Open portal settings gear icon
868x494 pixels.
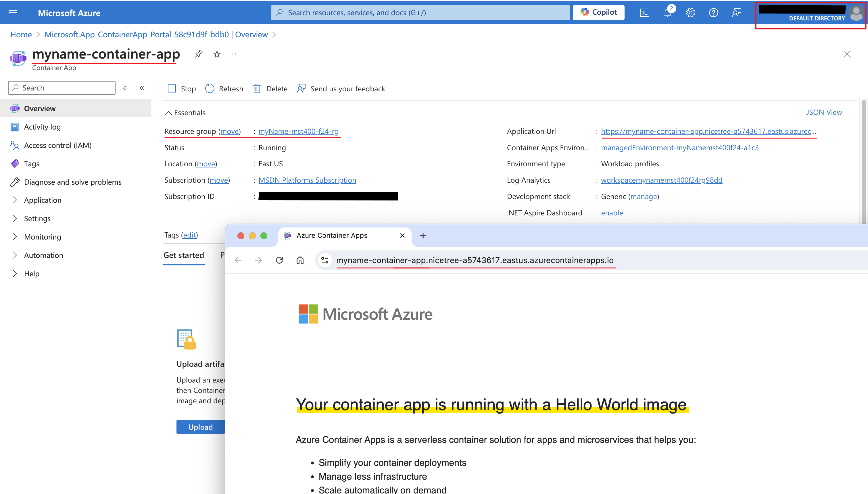tap(690, 13)
